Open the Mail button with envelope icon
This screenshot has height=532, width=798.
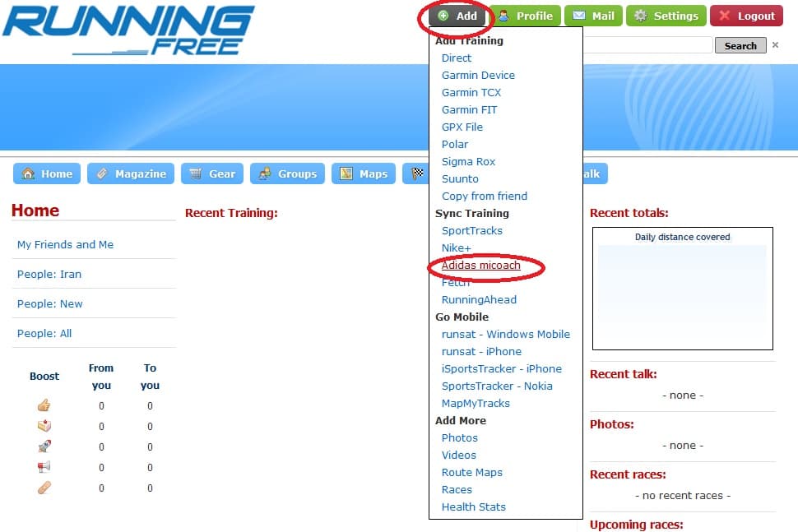[x=593, y=16]
